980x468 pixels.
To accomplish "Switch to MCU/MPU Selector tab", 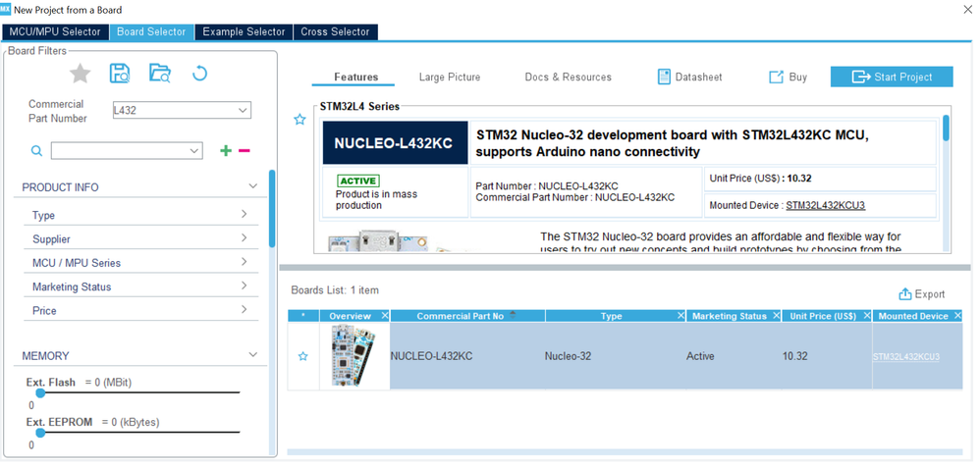I will tap(55, 31).
